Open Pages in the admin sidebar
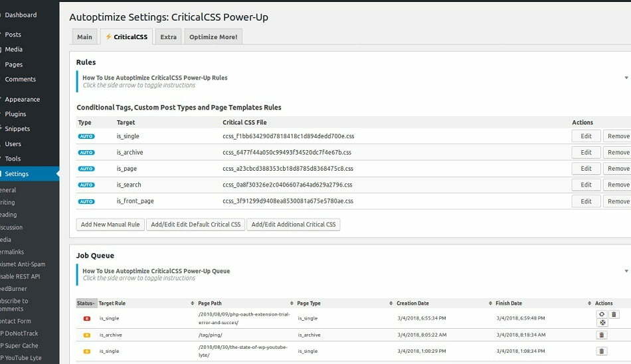Viewport: 631px width, 364px height. click(14, 64)
